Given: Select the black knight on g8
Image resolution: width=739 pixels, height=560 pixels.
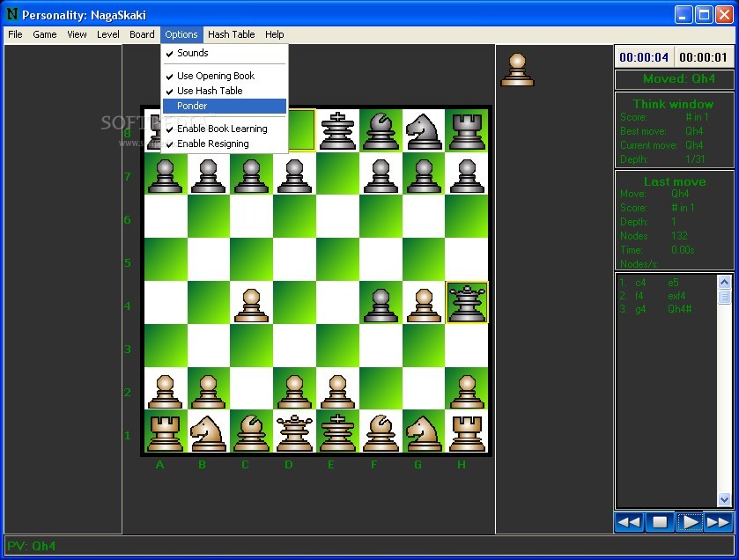Looking at the screenshot, I should (424, 130).
